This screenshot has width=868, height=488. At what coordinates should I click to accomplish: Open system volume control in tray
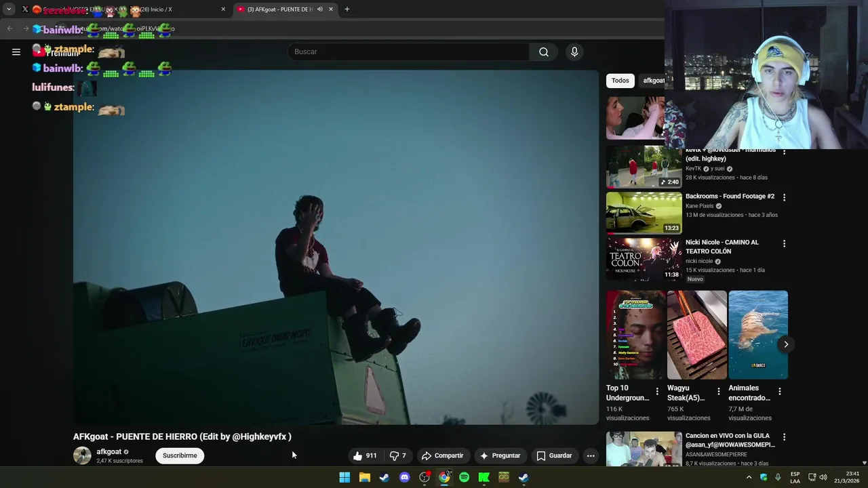pyautogui.click(x=823, y=477)
